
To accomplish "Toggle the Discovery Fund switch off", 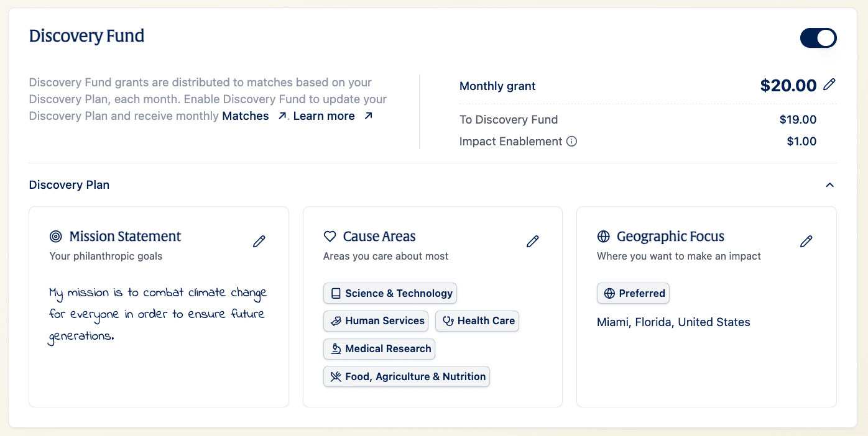I will coord(818,38).
